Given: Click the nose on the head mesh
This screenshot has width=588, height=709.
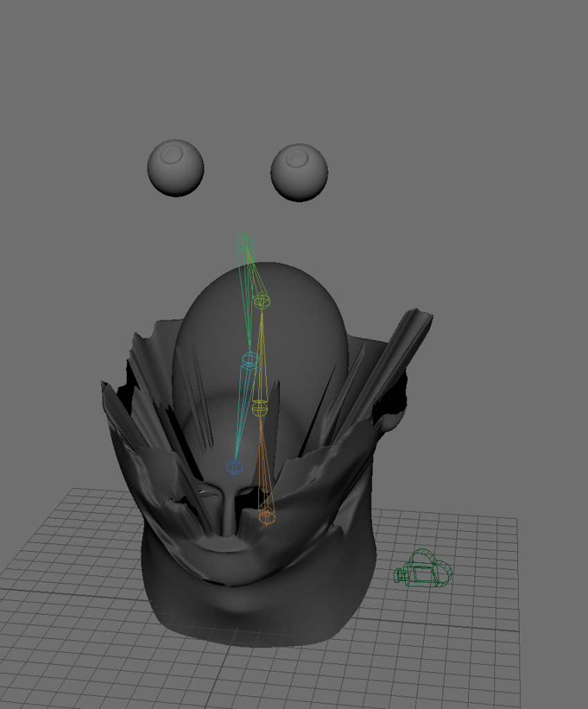Looking at the screenshot, I should (x=229, y=509).
